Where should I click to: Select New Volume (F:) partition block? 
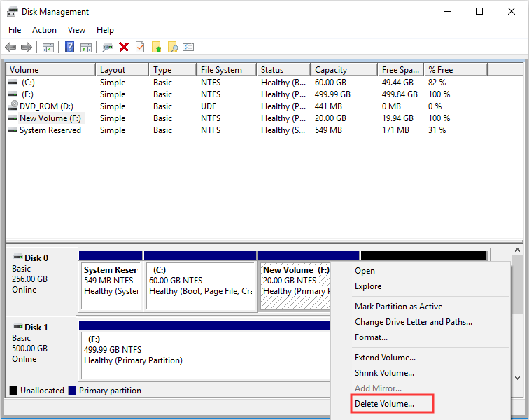pos(295,286)
